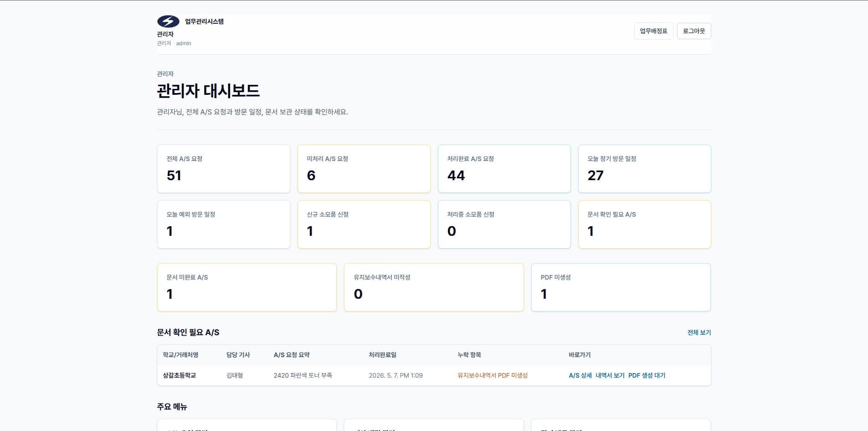The width and height of the screenshot is (868, 431).
Task: Click the technician name 김태형
Action: pyautogui.click(x=235, y=375)
